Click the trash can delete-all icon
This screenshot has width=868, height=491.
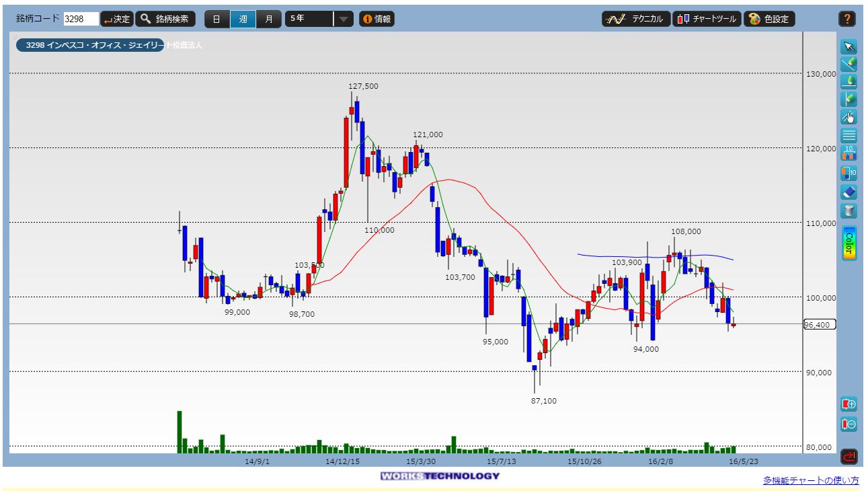pos(849,210)
